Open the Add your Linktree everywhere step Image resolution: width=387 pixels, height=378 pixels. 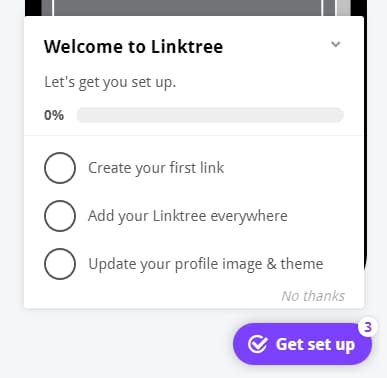(188, 216)
